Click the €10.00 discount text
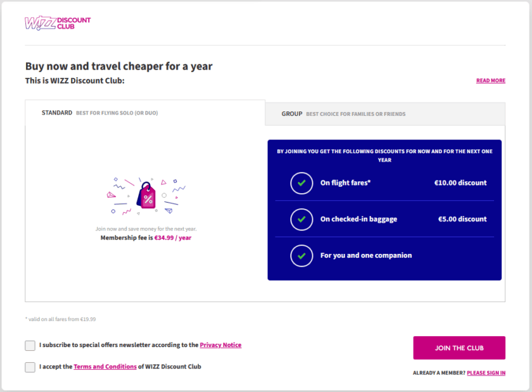The height and width of the screenshot is (392, 532). coord(460,183)
